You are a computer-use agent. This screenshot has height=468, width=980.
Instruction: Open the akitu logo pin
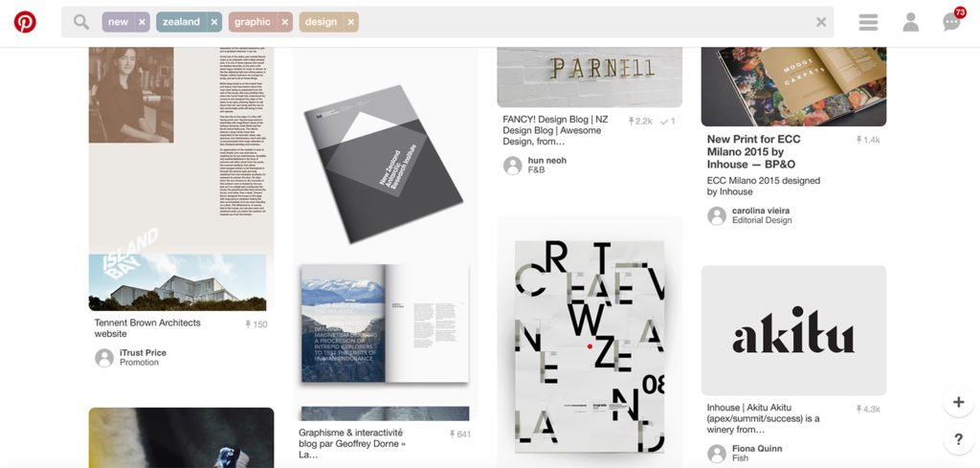coord(793,330)
